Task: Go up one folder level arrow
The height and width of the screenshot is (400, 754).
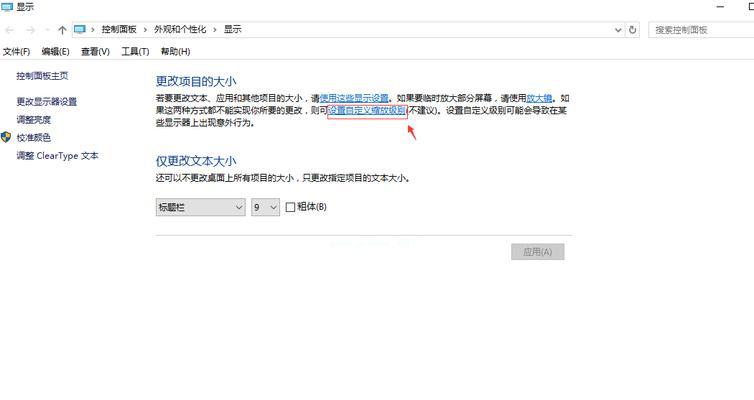Action: pos(62,30)
